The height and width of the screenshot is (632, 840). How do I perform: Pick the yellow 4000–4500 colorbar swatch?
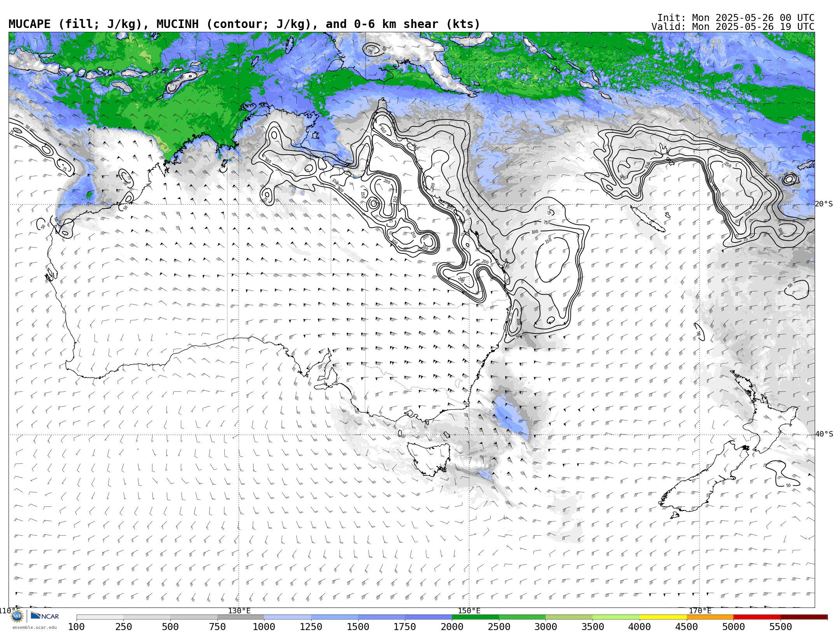click(x=663, y=617)
